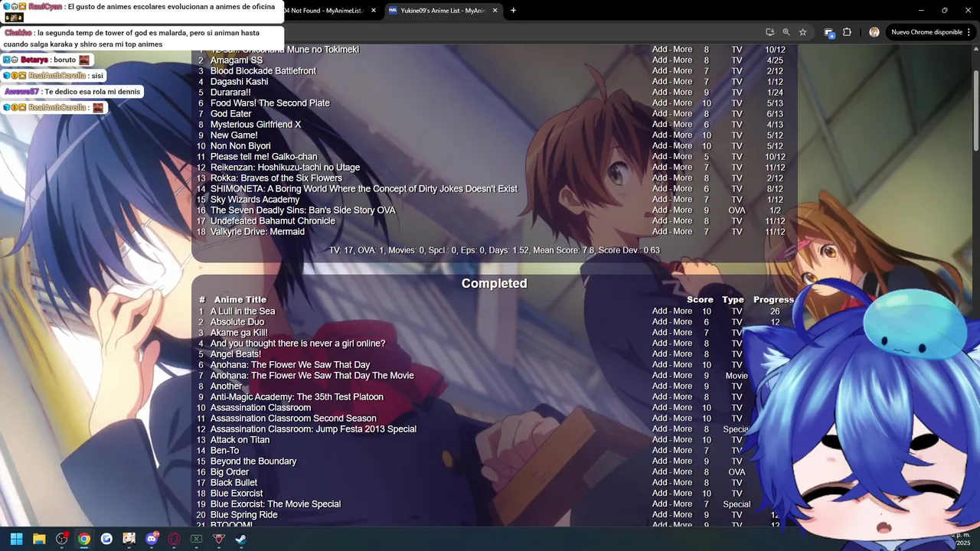Viewport: 980px width, 551px height.
Task: Open the white G app in the taskbar
Action: point(106,539)
